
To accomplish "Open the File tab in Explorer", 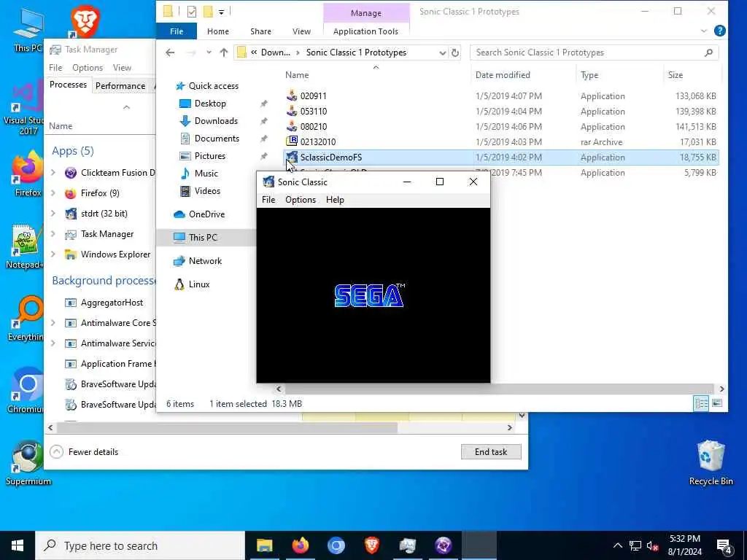I will (177, 31).
